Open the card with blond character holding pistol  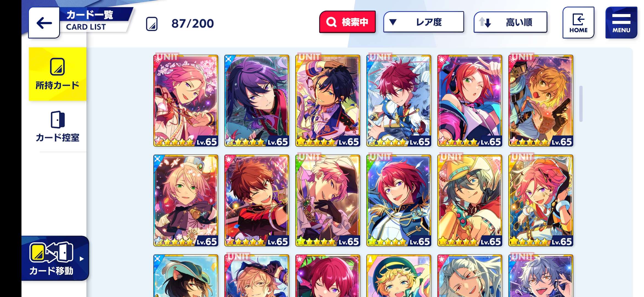tap(541, 101)
